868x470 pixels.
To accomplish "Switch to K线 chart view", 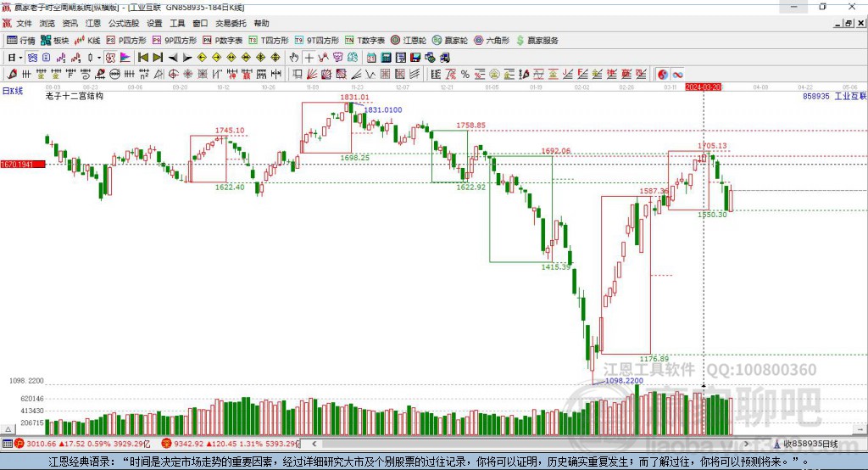I will point(87,41).
